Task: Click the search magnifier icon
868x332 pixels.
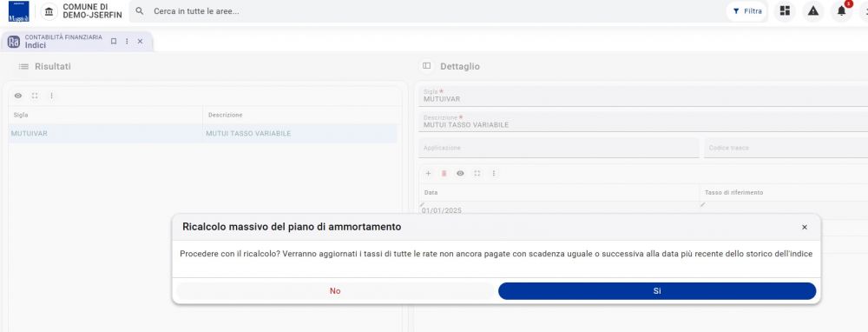Action: 140,11
